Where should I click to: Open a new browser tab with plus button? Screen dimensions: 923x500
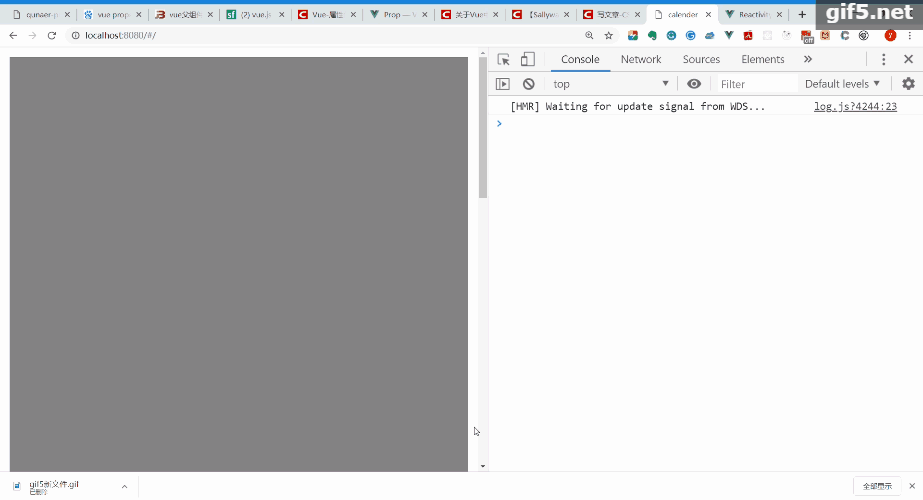pyautogui.click(x=802, y=14)
